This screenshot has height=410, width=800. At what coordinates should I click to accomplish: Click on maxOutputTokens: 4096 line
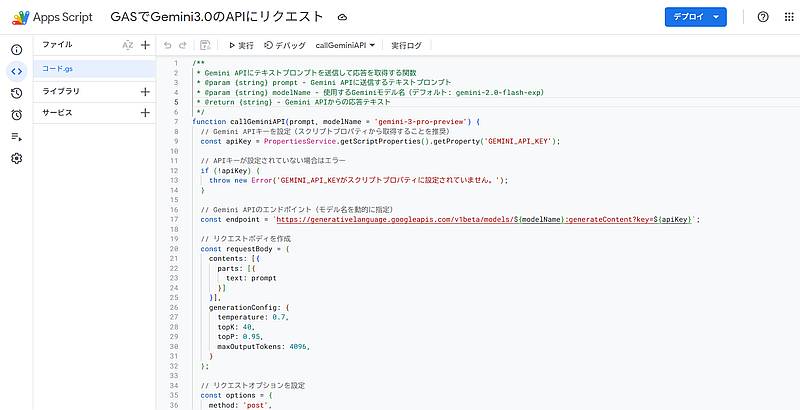click(x=264, y=346)
